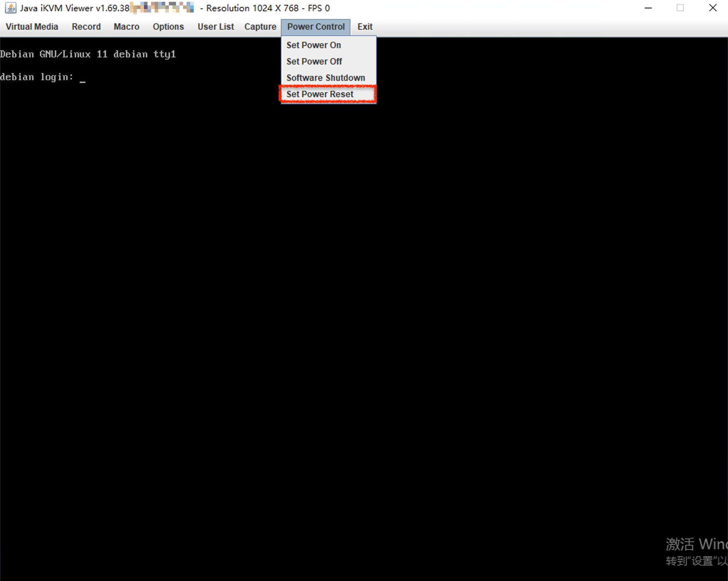This screenshot has height=581, width=728.
Task: Minimize the iKVM Viewer window
Action: coord(648,8)
